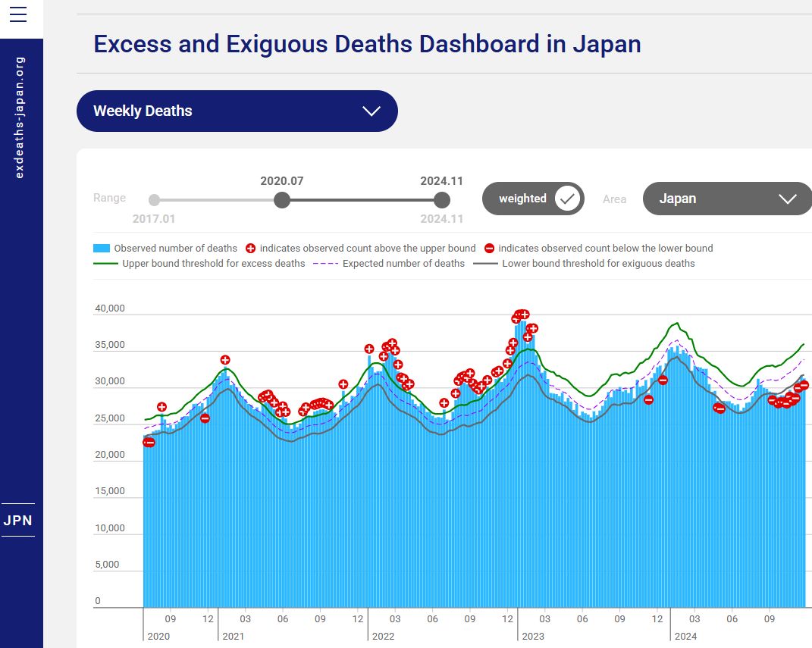Click the green upper bound legend line
This screenshot has height=648, width=812.
tap(106, 264)
